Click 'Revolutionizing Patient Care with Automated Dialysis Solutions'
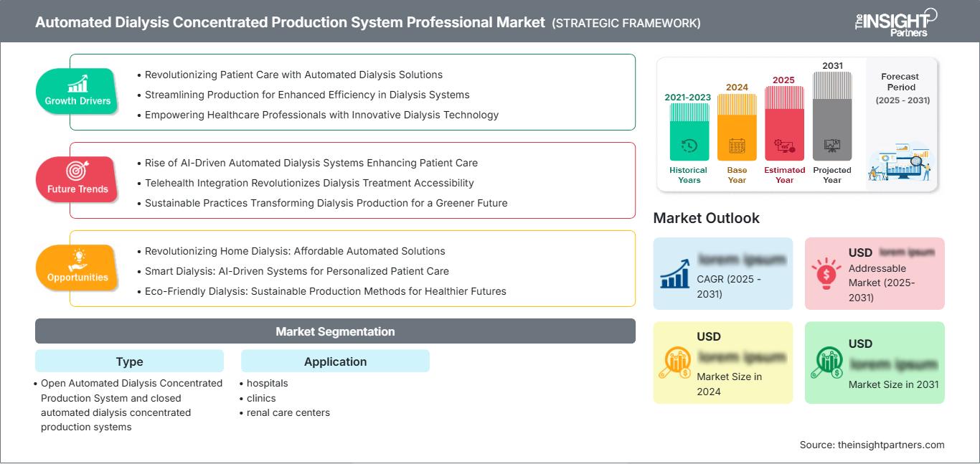The width and height of the screenshot is (980, 464). tap(293, 75)
